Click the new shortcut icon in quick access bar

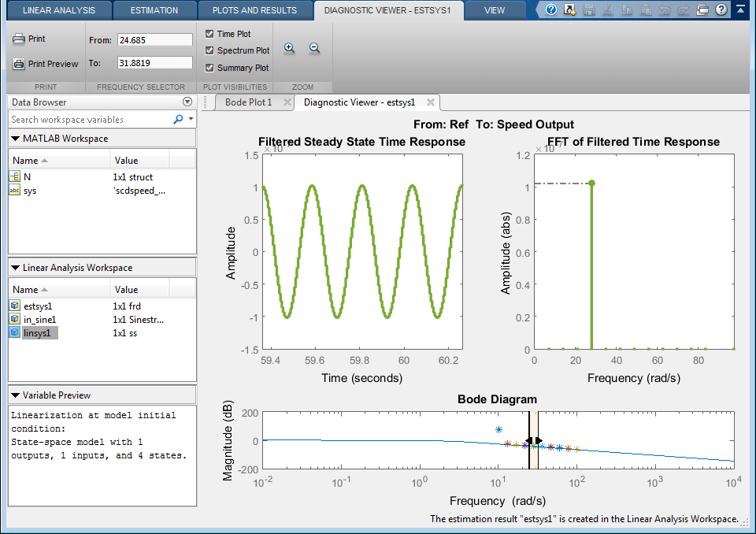(570, 9)
